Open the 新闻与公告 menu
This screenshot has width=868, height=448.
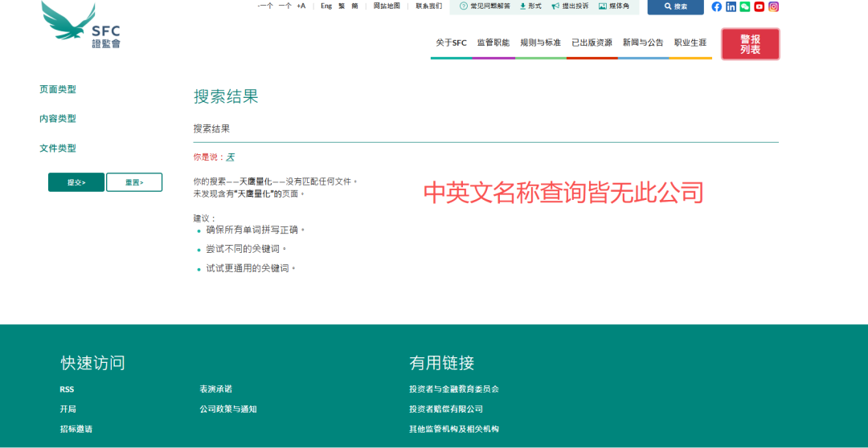coord(643,43)
